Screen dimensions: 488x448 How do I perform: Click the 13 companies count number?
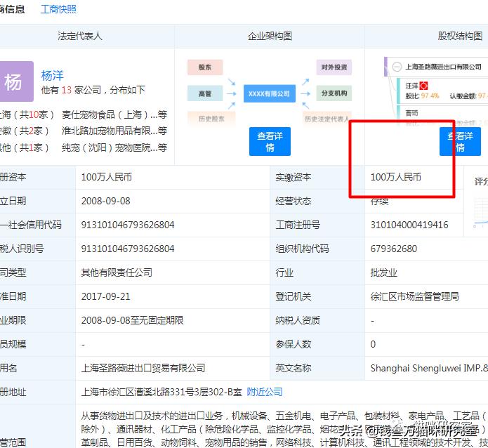(67, 90)
